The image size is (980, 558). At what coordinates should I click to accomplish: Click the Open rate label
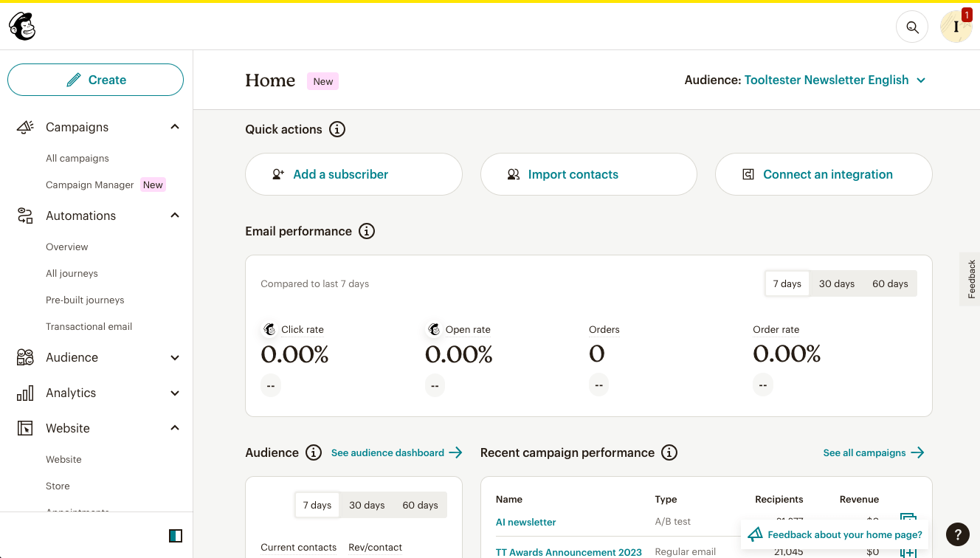pyautogui.click(x=468, y=329)
